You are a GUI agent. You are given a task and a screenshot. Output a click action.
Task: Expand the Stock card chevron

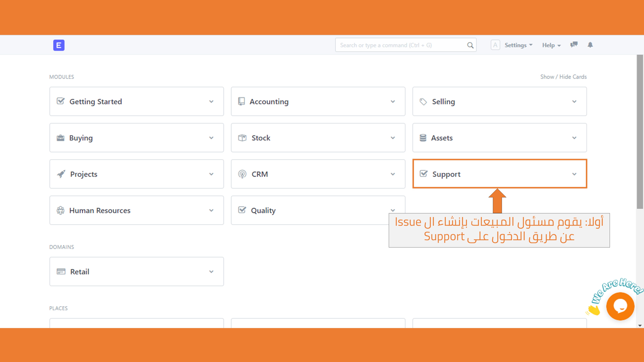coord(393,138)
